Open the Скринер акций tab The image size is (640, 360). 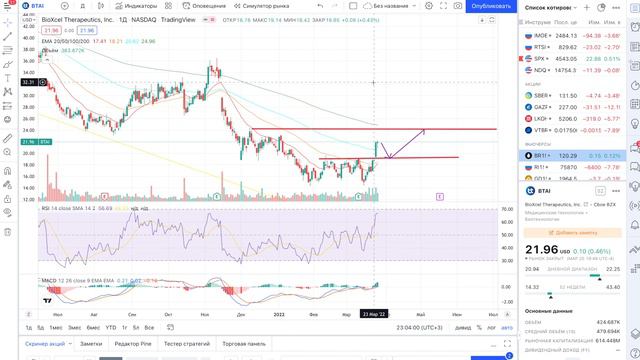45,344
